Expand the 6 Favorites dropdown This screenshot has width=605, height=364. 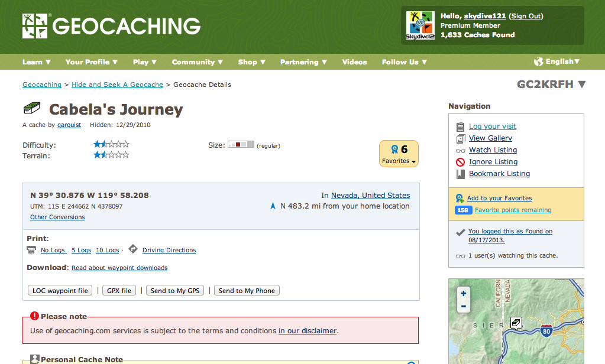tap(399, 154)
